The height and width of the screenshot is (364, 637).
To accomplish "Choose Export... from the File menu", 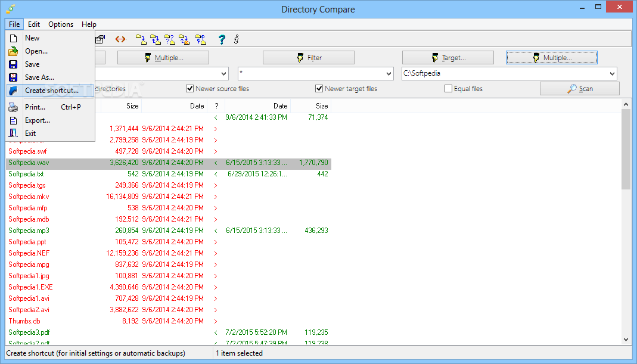I will coord(51,120).
